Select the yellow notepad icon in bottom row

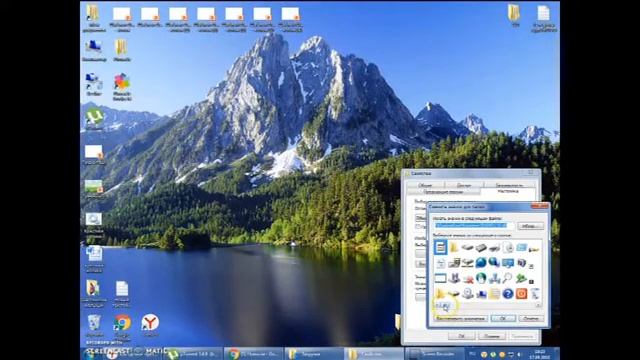(x=494, y=293)
